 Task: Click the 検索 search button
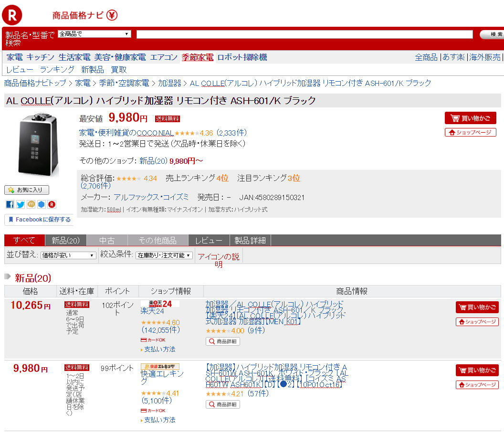492,34
